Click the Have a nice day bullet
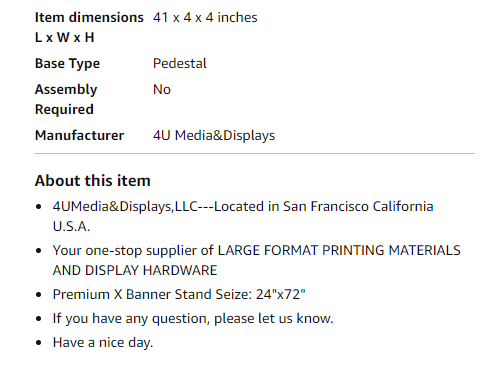499x368 pixels. pos(103,343)
